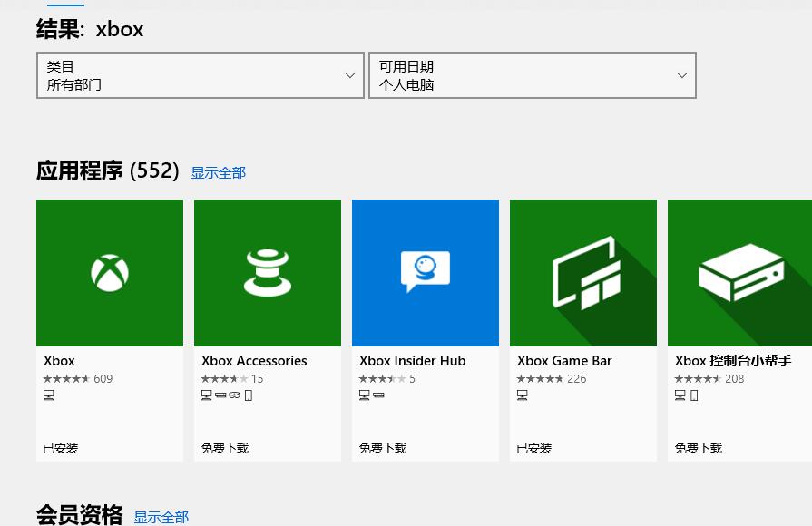The width and height of the screenshot is (812, 526).
Task: Click the Xbox console icon under Xbox Insider Hub
Action: (x=378, y=394)
